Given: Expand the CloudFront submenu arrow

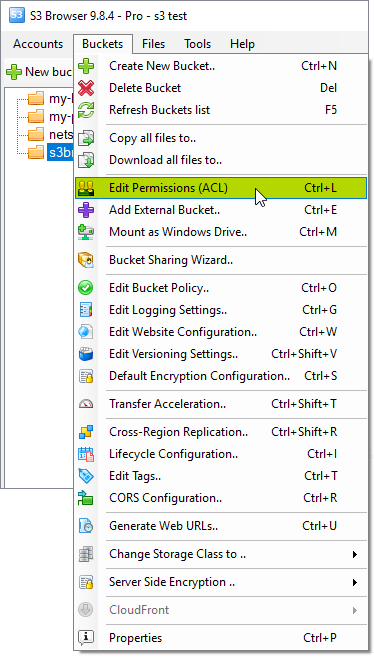Looking at the screenshot, I should [355, 610].
